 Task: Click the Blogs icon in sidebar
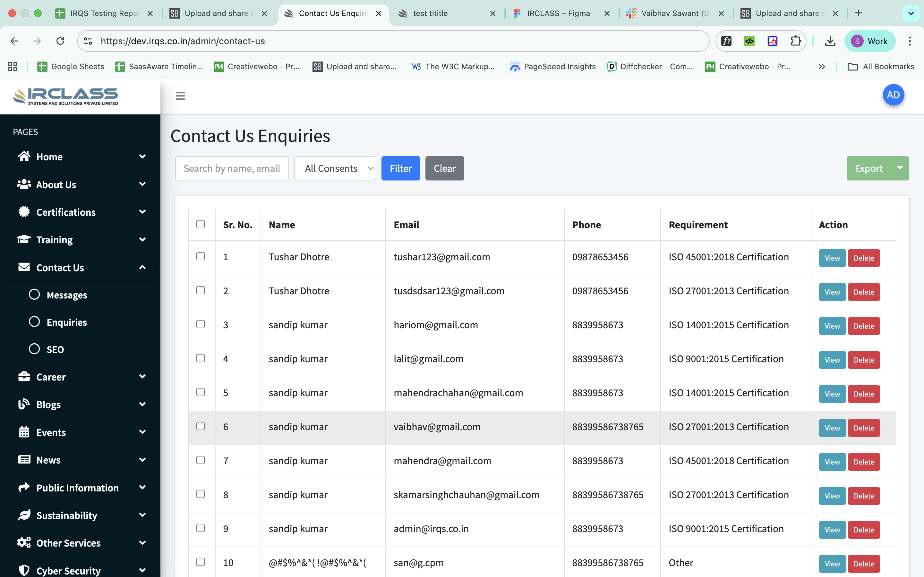(24, 404)
